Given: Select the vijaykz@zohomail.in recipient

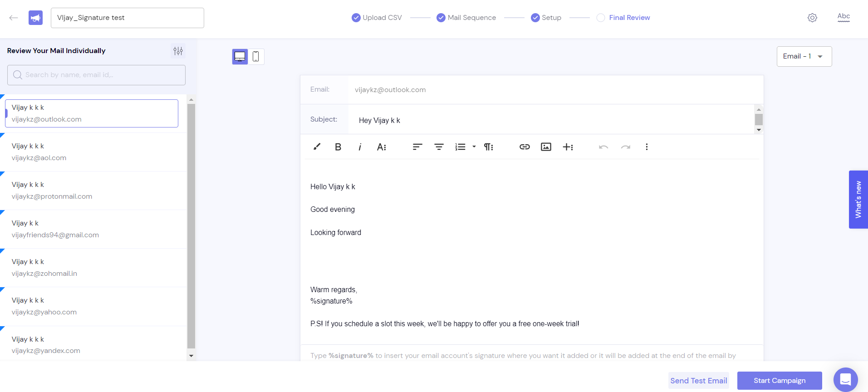Looking at the screenshot, I should (93, 268).
